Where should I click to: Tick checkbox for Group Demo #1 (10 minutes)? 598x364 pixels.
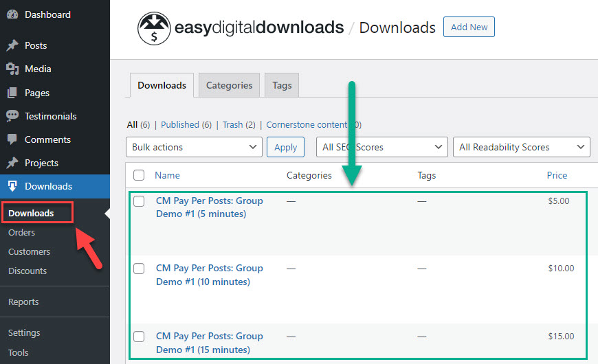(139, 269)
